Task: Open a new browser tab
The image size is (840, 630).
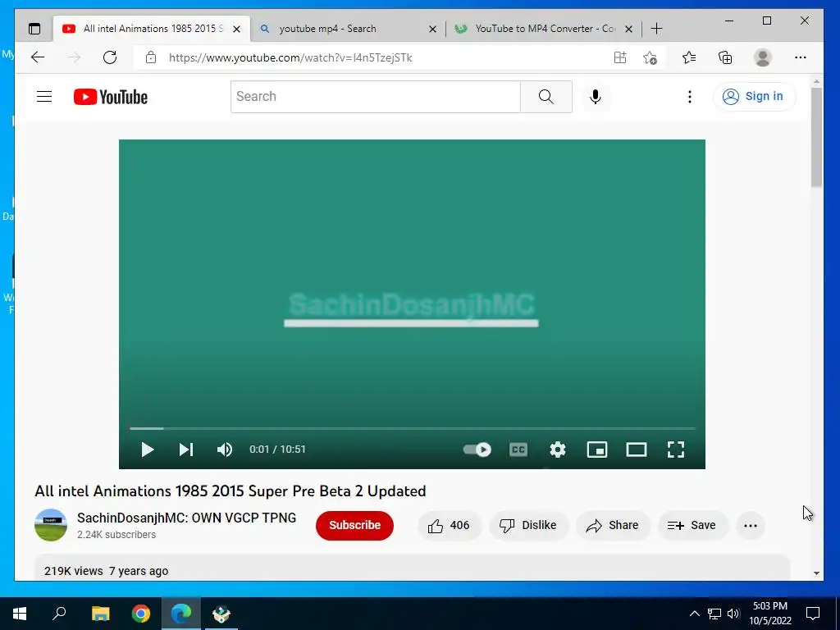Action: [656, 29]
